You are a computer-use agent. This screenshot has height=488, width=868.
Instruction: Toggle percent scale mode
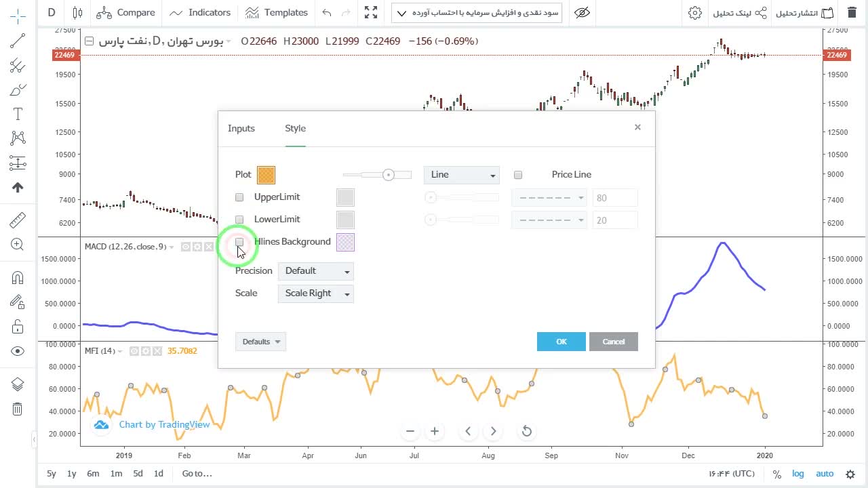[x=777, y=474]
